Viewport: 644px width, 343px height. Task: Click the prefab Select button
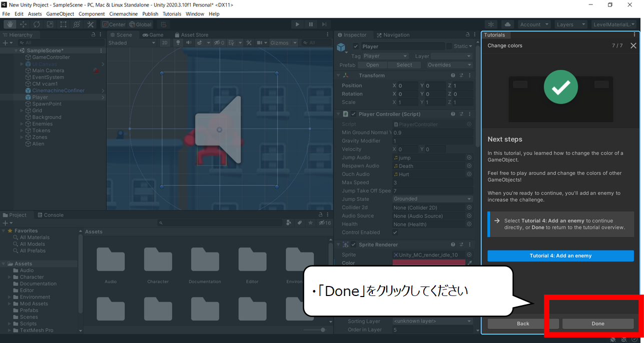404,65
